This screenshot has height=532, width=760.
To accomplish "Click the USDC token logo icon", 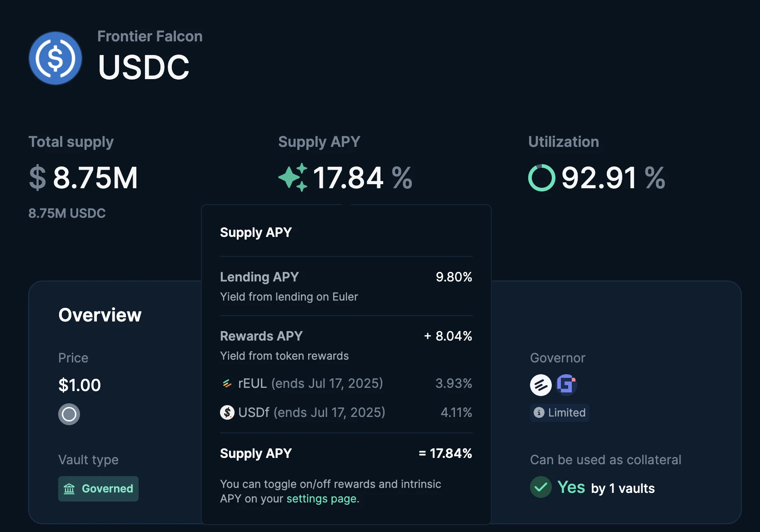I will pyautogui.click(x=55, y=58).
